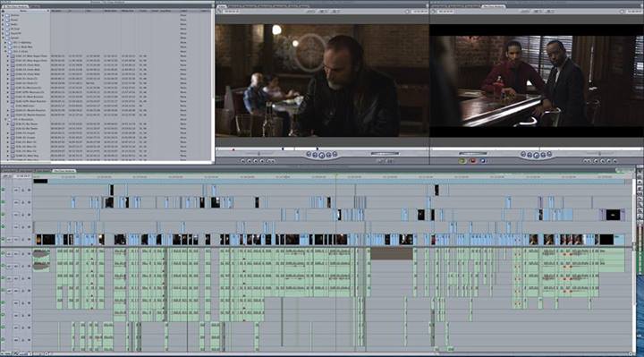Open the Zoom pop-up menu above Canvas image
The width and height of the screenshot is (644, 357).
(x=526, y=12)
